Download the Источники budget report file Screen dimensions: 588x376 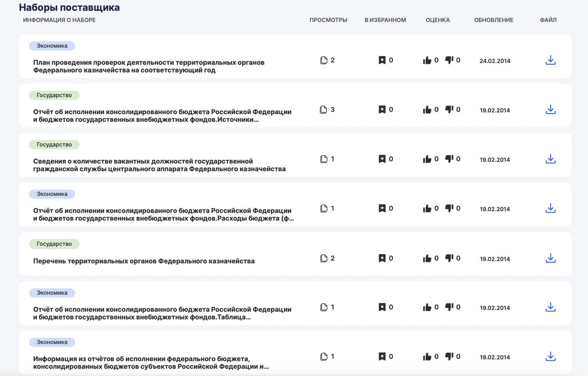(550, 110)
